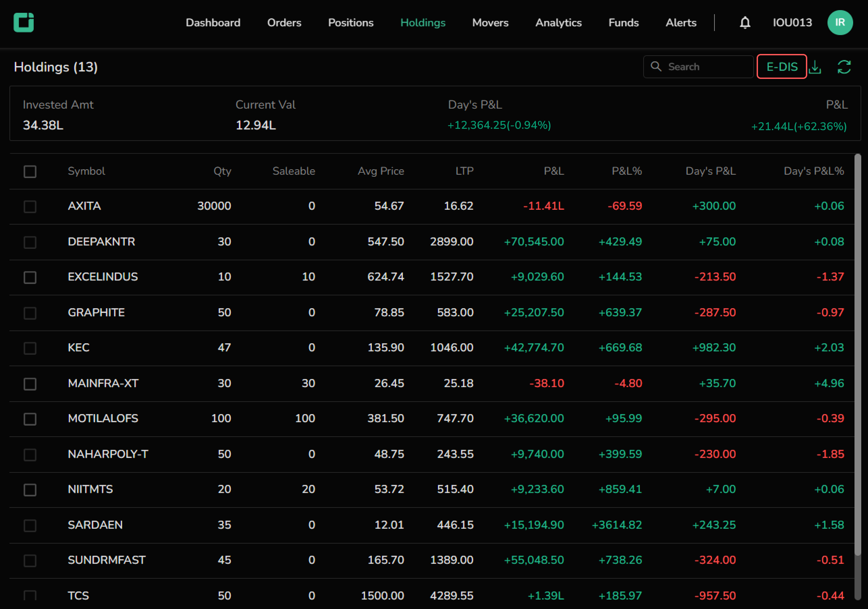Viewport: 868px width, 609px height.
Task: Switch to the Positions tab
Action: click(350, 23)
